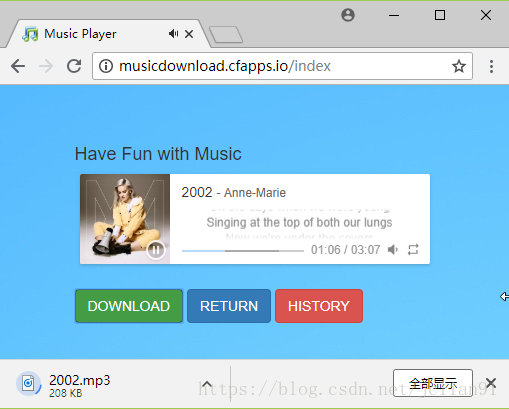This screenshot has height=409, width=509.
Task: Select the Music Player tab
Action: (107, 34)
